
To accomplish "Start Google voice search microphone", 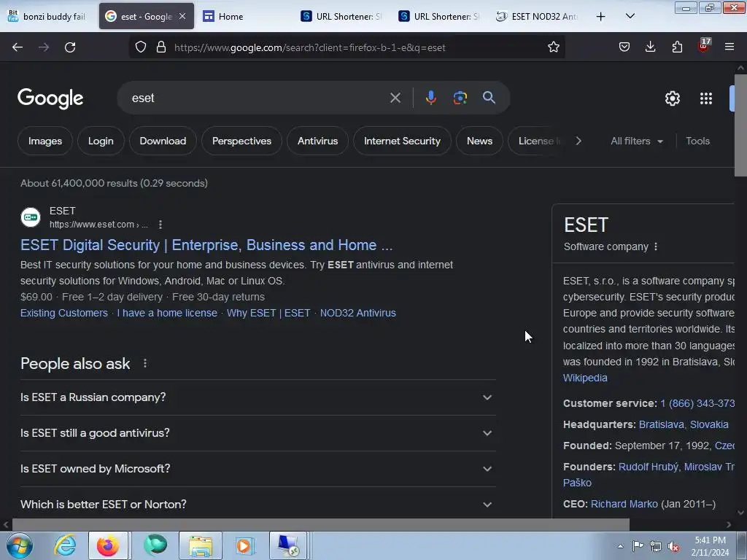I will [430, 98].
